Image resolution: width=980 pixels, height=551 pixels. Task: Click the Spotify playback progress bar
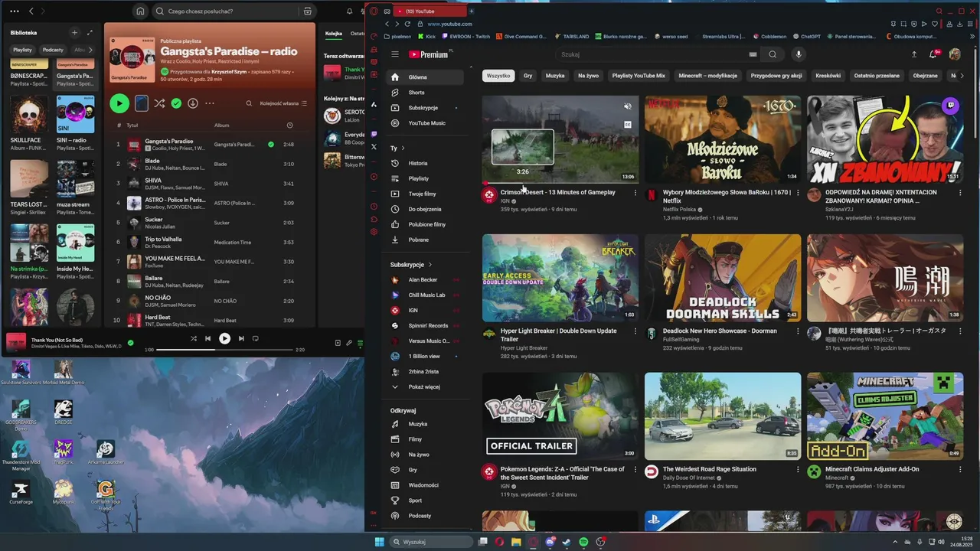click(x=224, y=350)
